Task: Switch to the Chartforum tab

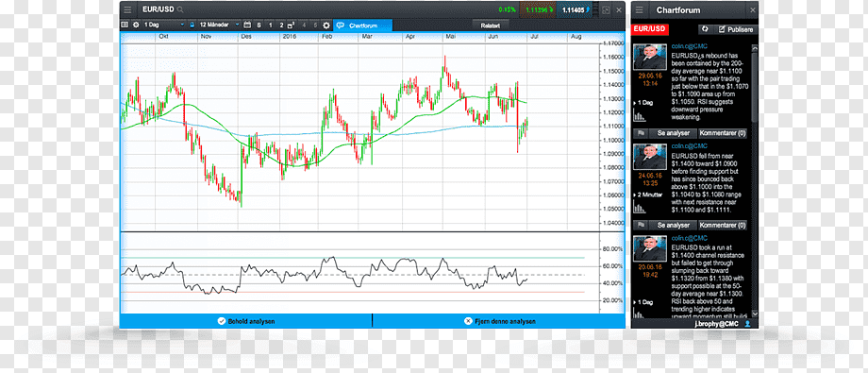Action: [x=362, y=25]
